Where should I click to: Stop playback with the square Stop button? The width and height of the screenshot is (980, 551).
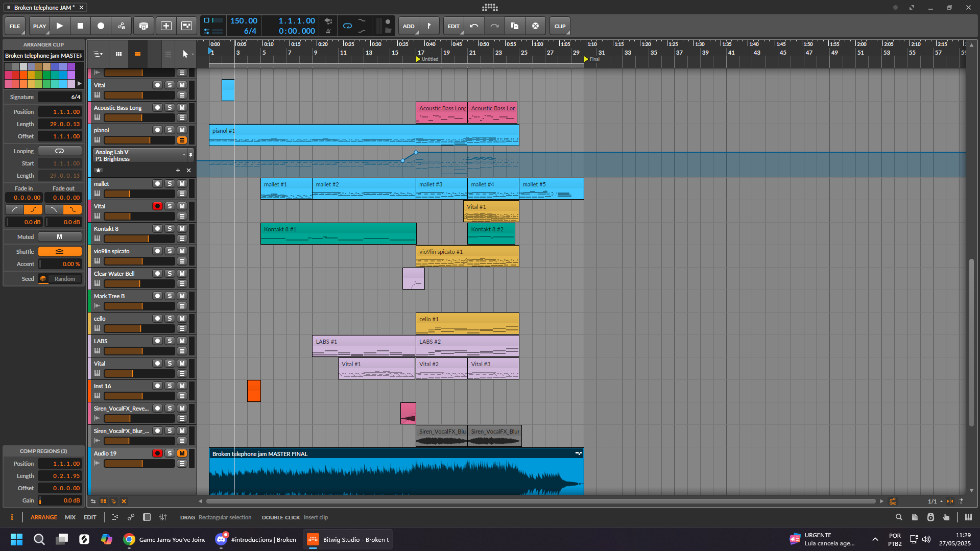pos(80,26)
